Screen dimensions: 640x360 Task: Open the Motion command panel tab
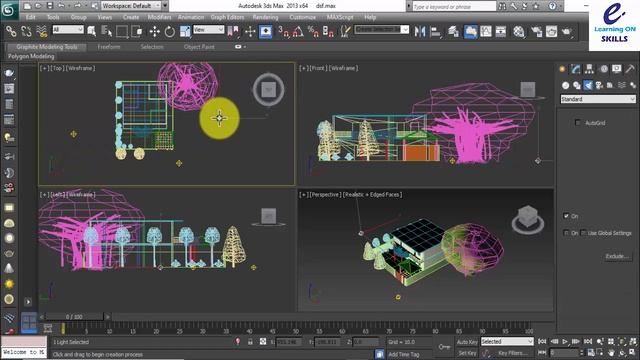(x=604, y=69)
